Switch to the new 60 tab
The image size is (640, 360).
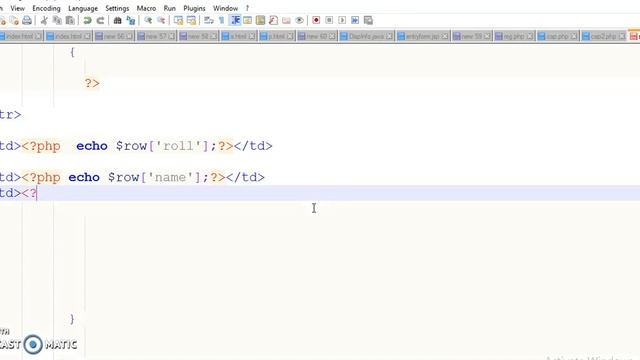click(316, 36)
